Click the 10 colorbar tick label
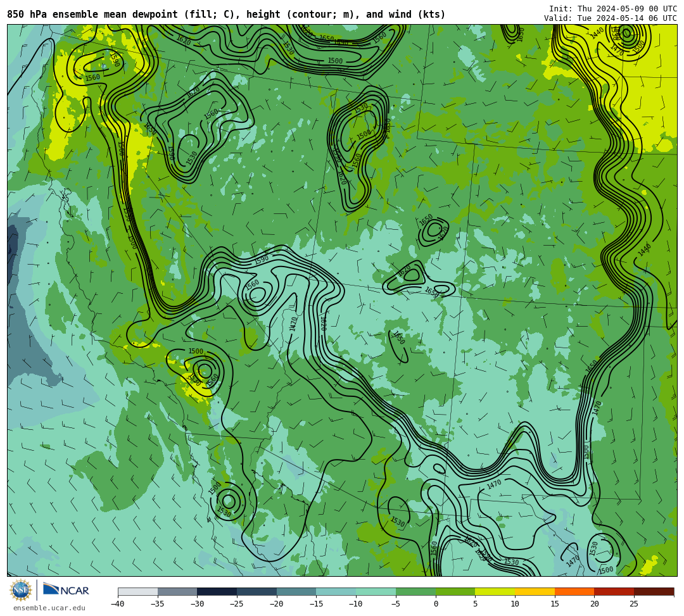Image resolution: width=684 pixels, height=616 pixels. click(x=515, y=604)
